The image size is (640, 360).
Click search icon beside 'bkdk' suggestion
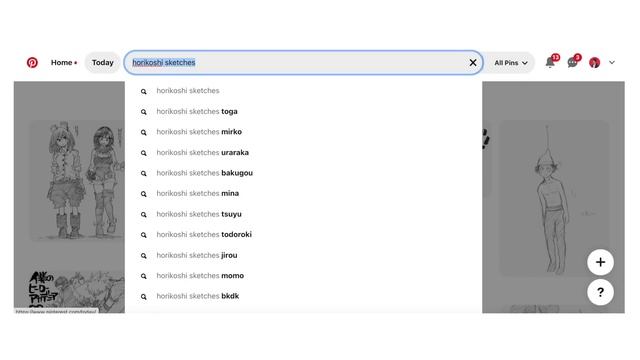pyautogui.click(x=144, y=297)
